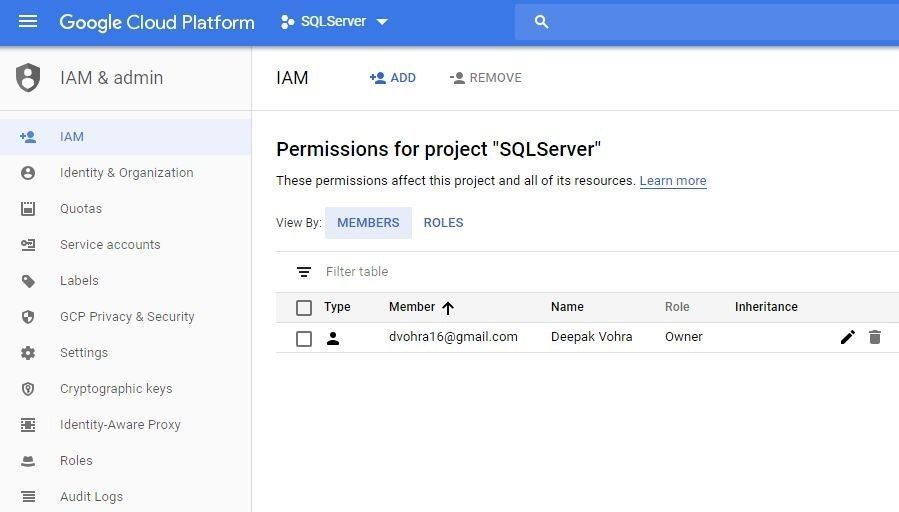The height and width of the screenshot is (512, 899).
Task: Click the ADD member button
Action: click(393, 78)
